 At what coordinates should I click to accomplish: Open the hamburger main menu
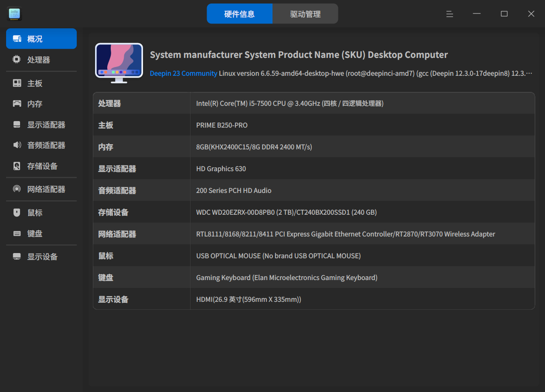point(450,14)
